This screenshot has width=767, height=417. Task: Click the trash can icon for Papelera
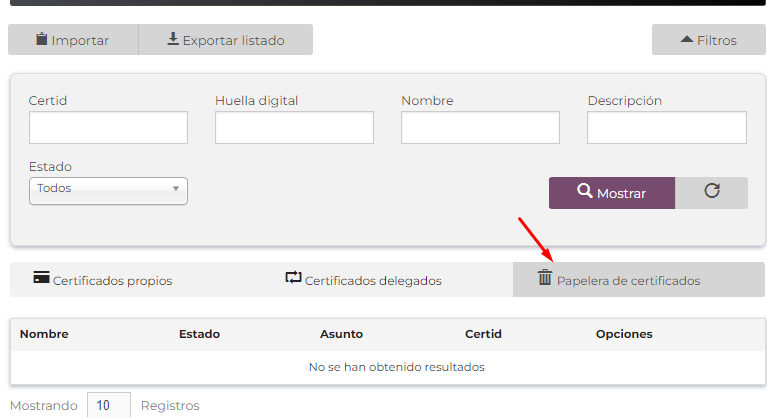pos(545,277)
